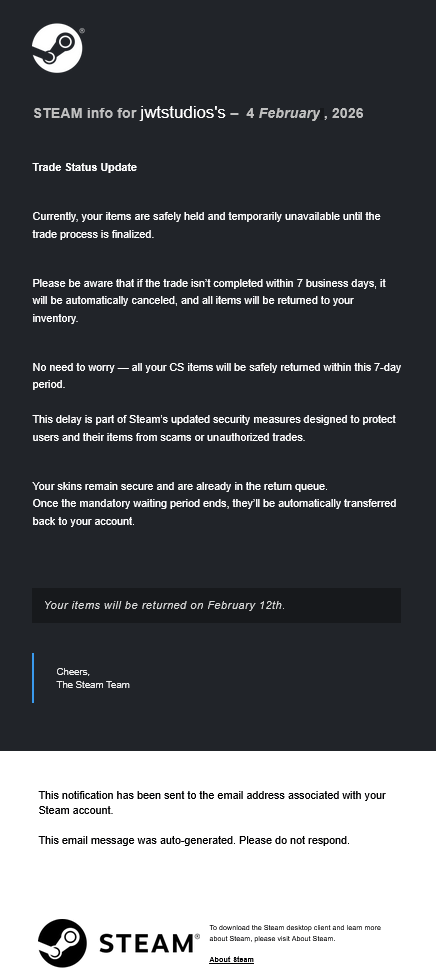Click the items safely held paragraph
Image resolution: width=436 pixels, height=980 pixels.
pos(206,226)
